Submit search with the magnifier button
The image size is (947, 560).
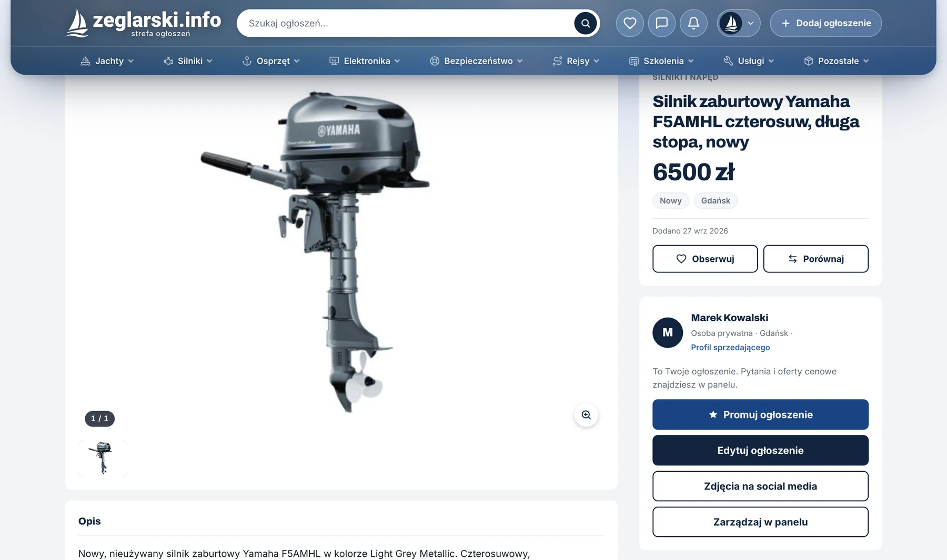click(x=585, y=23)
